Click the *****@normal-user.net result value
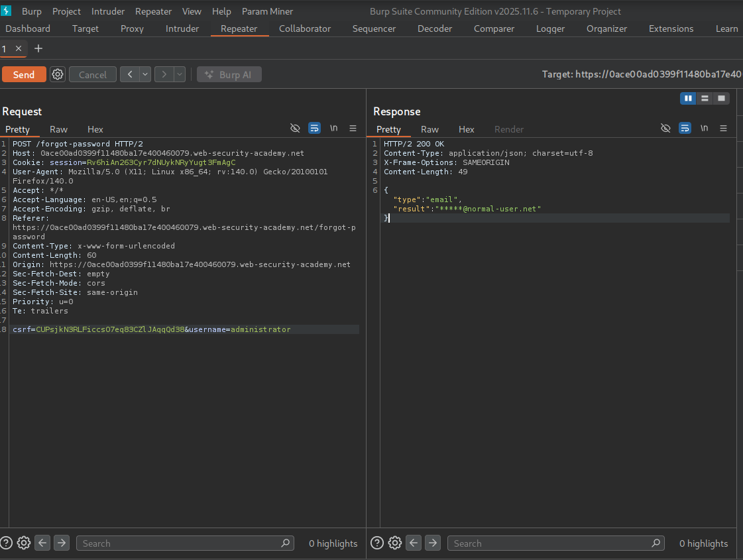The image size is (743, 560). click(488, 209)
